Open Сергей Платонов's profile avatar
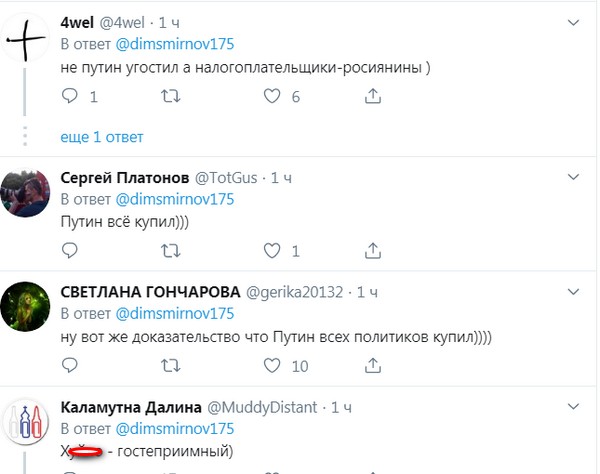Viewport: 600px width, 474px height. (27, 188)
